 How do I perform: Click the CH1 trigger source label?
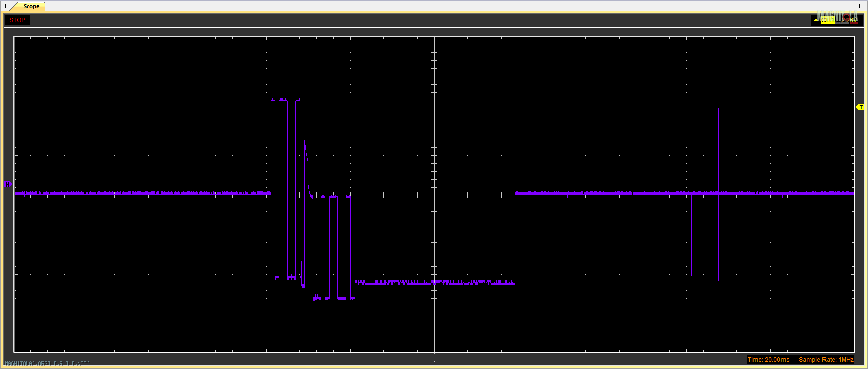pos(827,20)
